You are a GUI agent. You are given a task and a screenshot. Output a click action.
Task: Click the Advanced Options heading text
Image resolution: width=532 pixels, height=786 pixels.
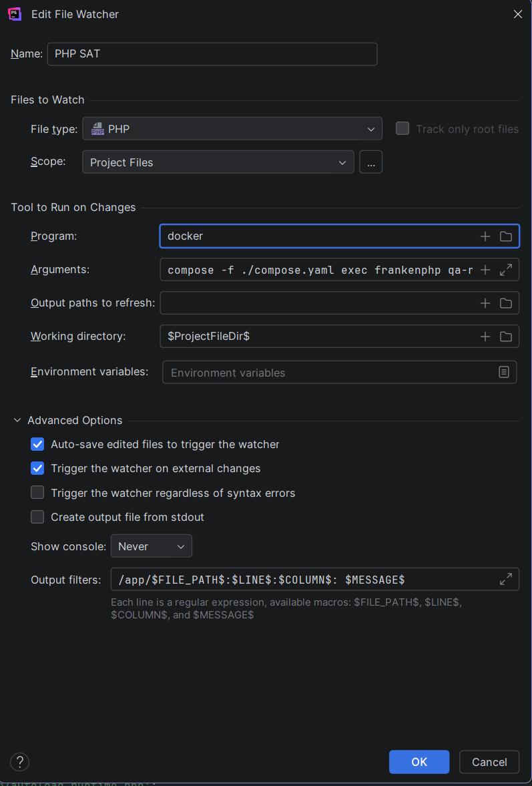coord(75,420)
